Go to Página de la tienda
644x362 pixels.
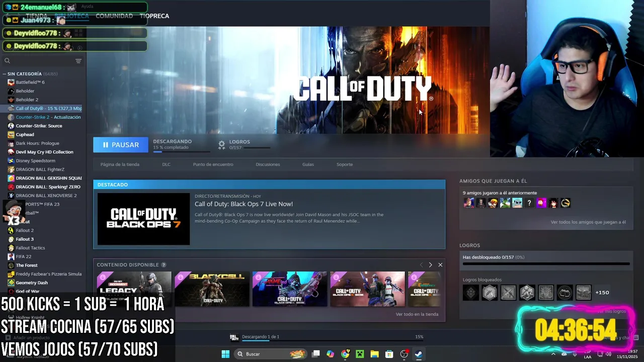point(120,164)
